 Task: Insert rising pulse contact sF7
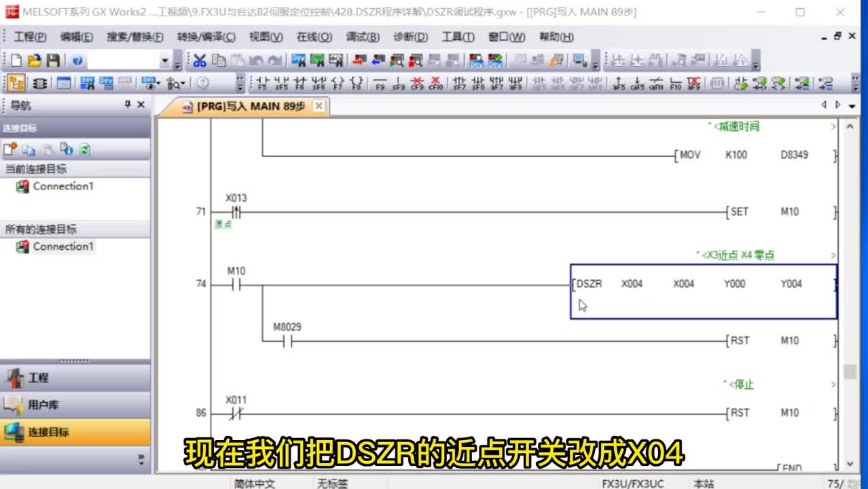tap(460, 84)
